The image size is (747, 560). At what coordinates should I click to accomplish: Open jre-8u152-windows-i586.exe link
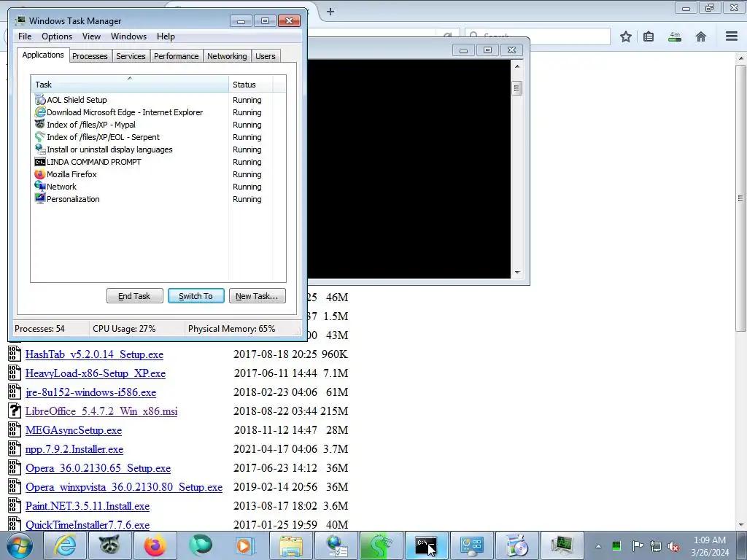coord(90,392)
